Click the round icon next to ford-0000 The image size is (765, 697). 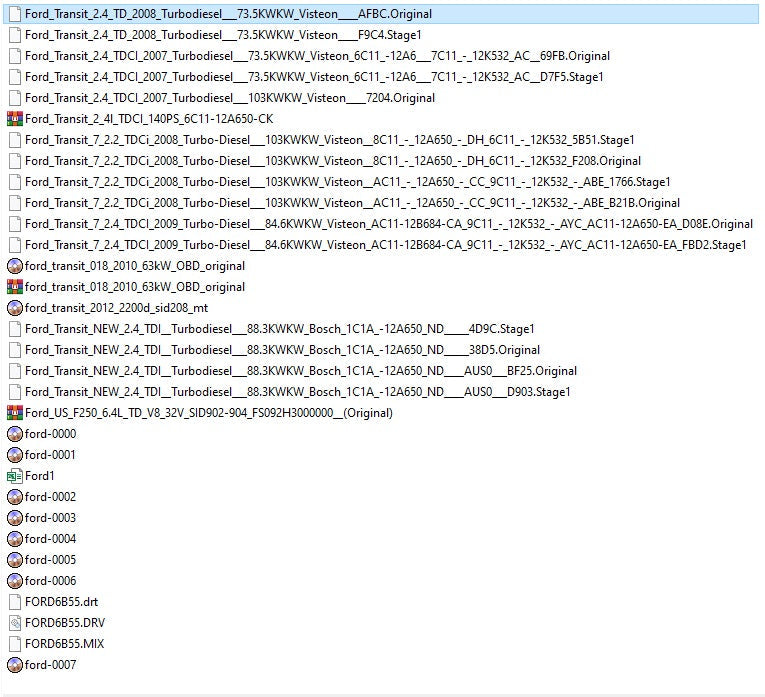point(14,434)
